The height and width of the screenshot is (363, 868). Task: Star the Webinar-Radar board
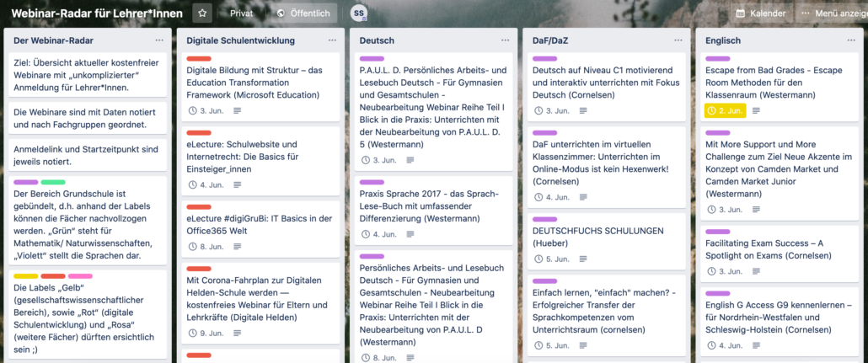(202, 13)
